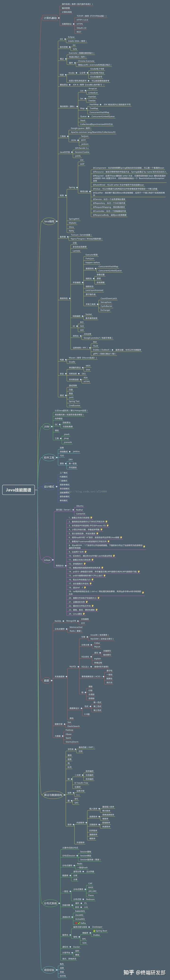Image resolution: width=170 pixels, height=980 pixels.
Task: Click the CentOS node
Action: (x=81, y=513)
